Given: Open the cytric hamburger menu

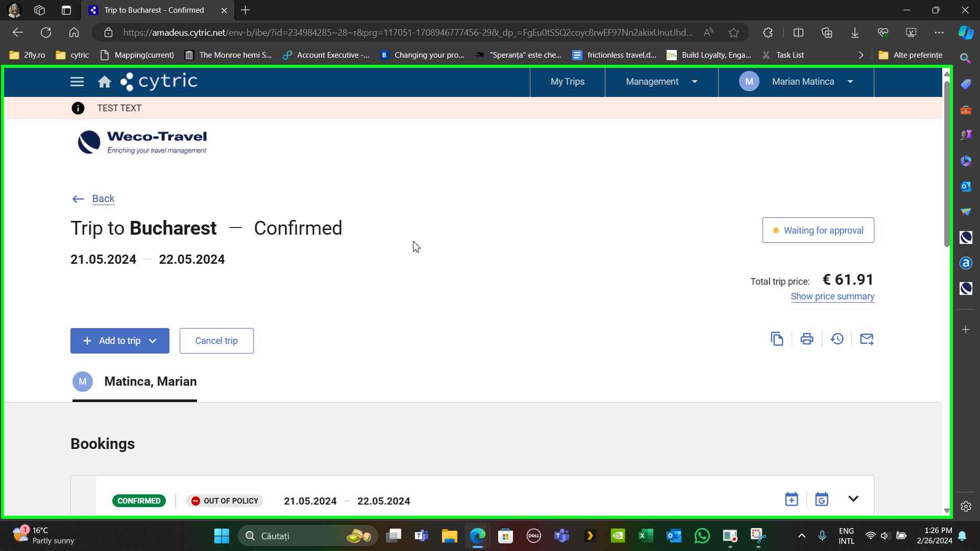Looking at the screenshot, I should [77, 82].
